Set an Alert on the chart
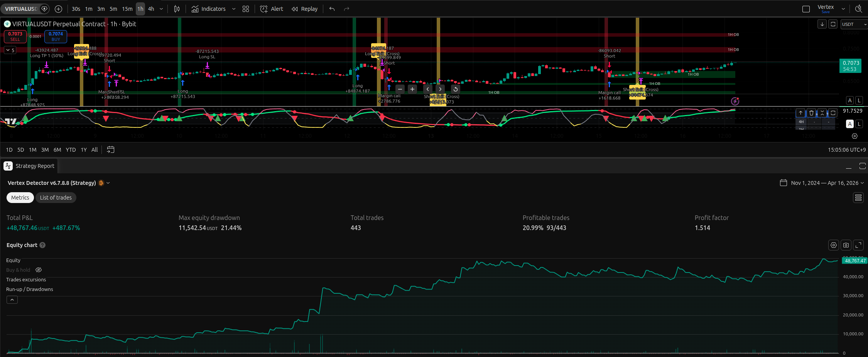The width and height of the screenshot is (868, 357). coord(271,9)
